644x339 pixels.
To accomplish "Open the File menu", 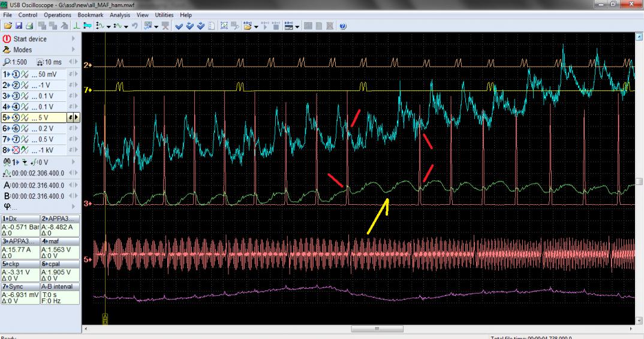I will (7, 15).
